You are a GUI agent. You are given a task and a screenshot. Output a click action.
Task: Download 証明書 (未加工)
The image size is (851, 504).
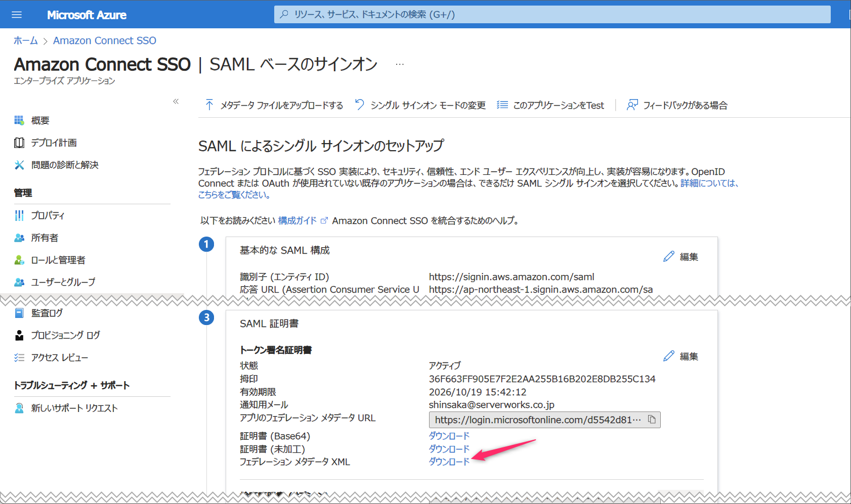449,448
